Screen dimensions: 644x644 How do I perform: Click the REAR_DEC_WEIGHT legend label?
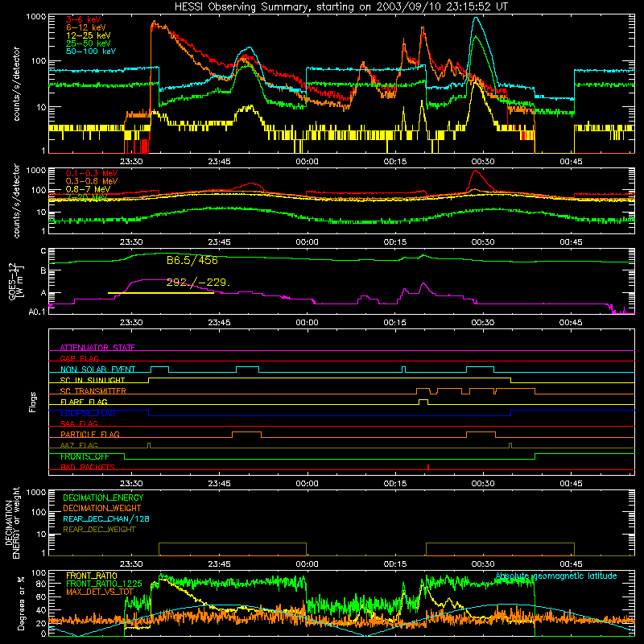pos(99,530)
